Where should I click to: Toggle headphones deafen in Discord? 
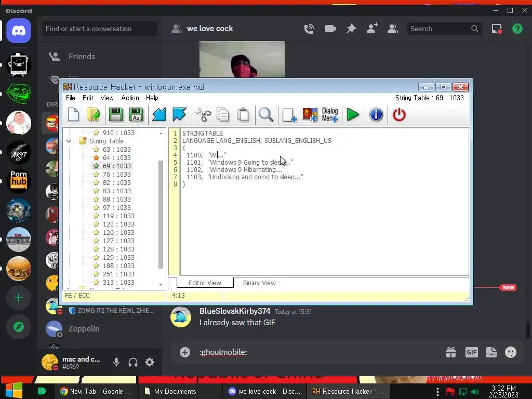pyautogui.click(x=133, y=362)
